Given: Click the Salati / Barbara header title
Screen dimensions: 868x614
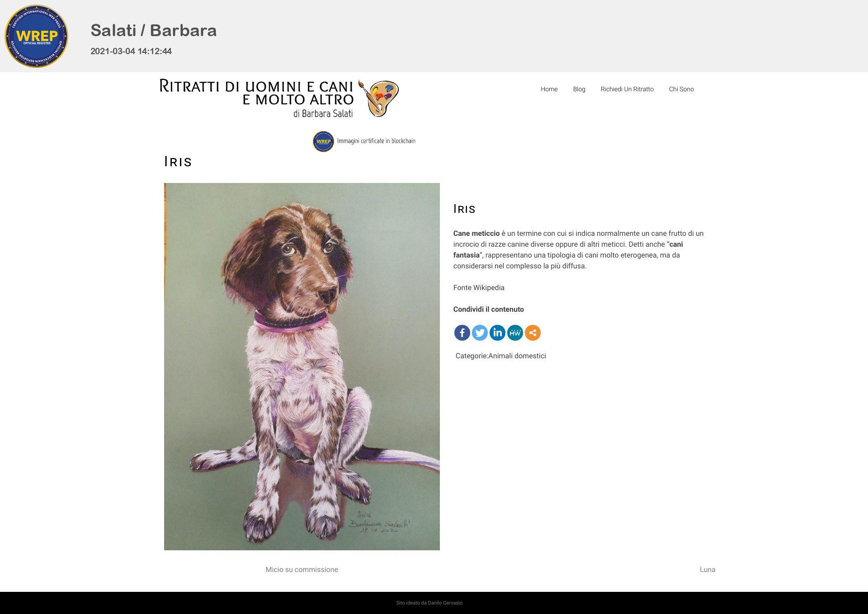Looking at the screenshot, I should (x=154, y=30).
